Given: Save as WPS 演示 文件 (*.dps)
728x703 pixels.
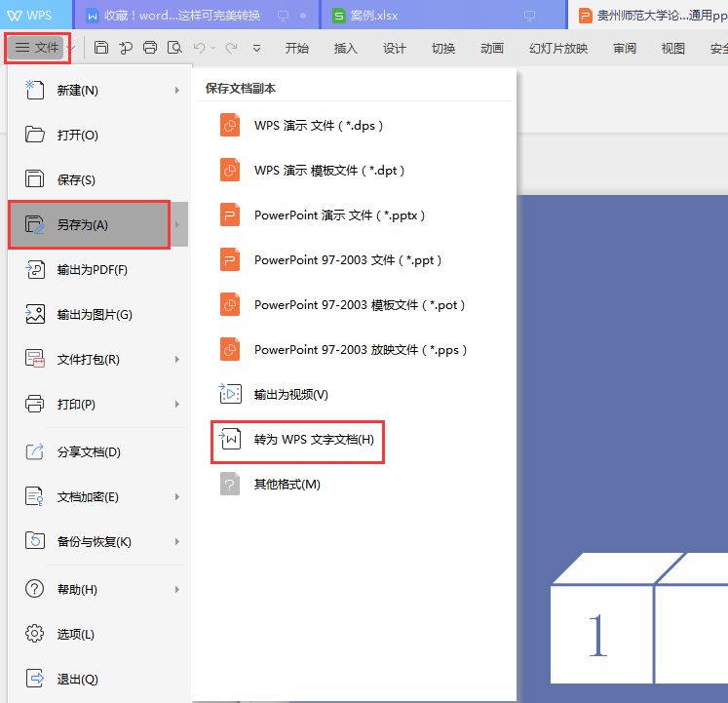Looking at the screenshot, I should (x=355, y=126).
